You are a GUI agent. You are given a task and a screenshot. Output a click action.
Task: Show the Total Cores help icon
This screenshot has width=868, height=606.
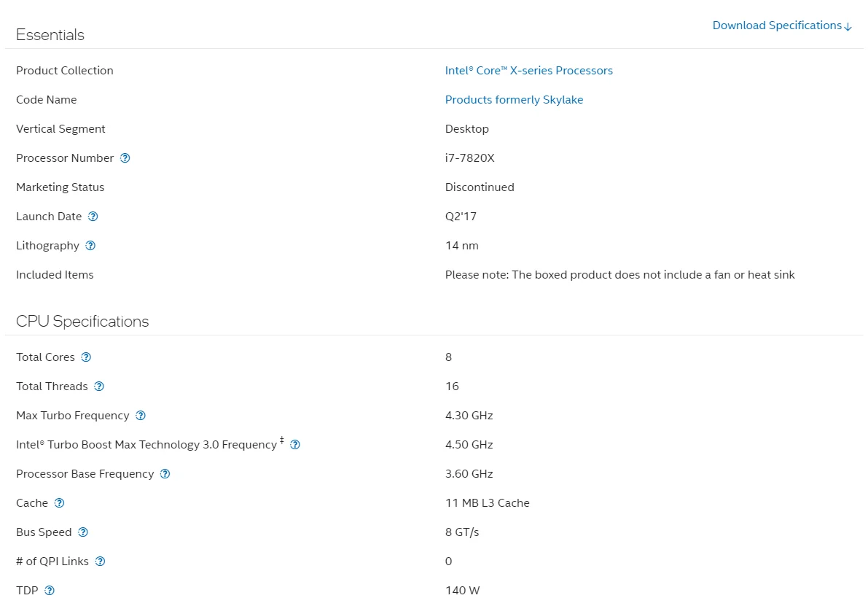pos(86,357)
